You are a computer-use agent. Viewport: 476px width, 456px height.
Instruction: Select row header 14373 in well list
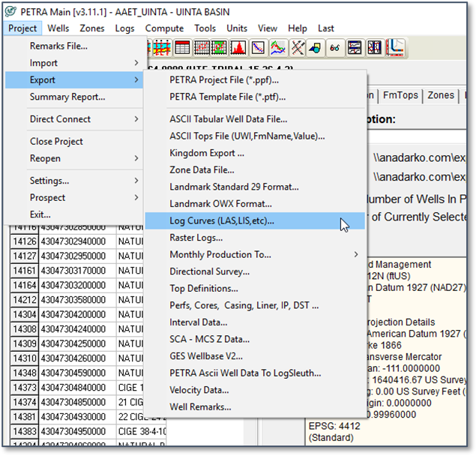(x=23, y=387)
